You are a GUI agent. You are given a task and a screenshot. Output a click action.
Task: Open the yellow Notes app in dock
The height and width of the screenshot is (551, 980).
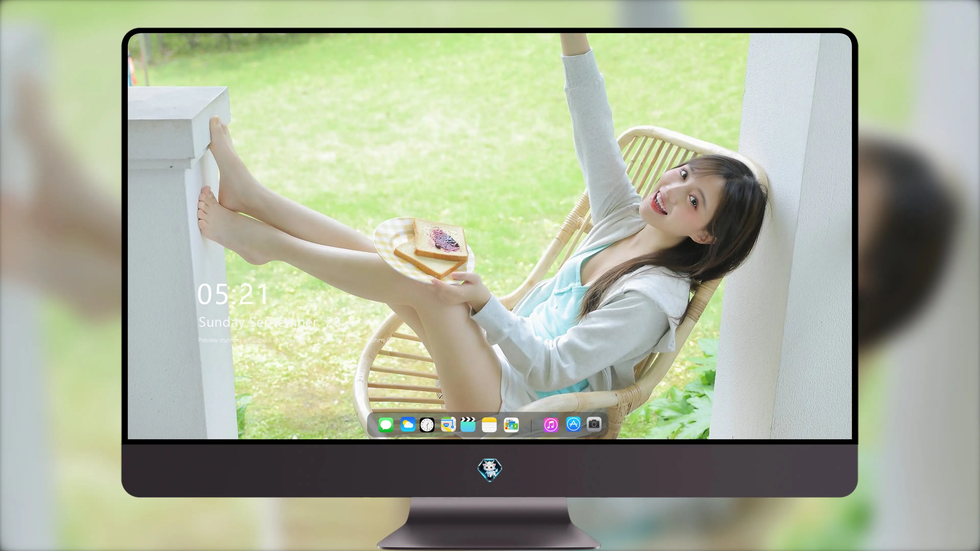tap(489, 425)
